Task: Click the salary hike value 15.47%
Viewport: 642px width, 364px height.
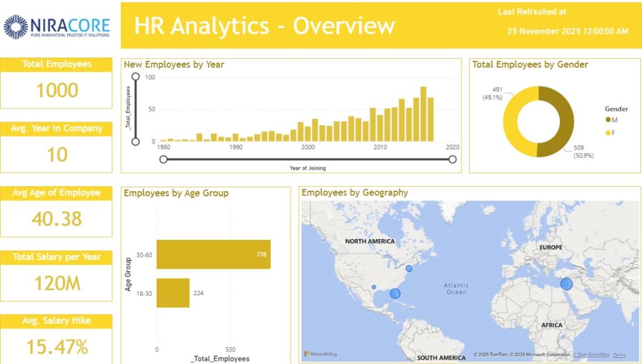Action: [57, 347]
